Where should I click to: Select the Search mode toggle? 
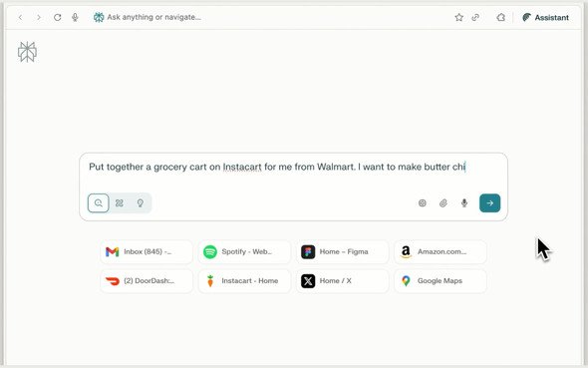coord(99,202)
